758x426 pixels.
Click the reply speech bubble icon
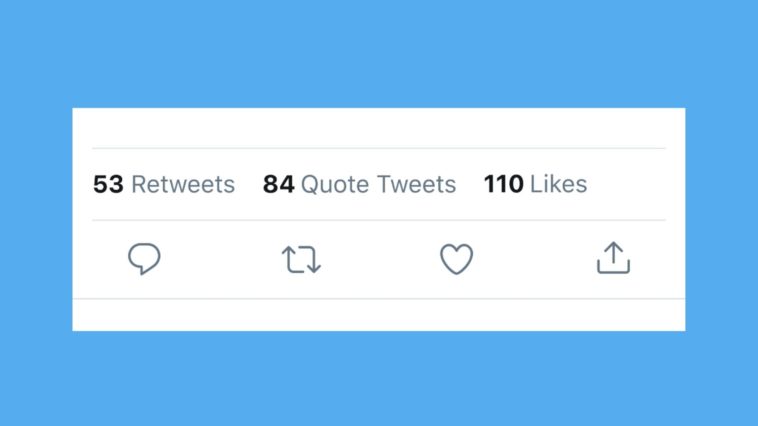[145, 260]
